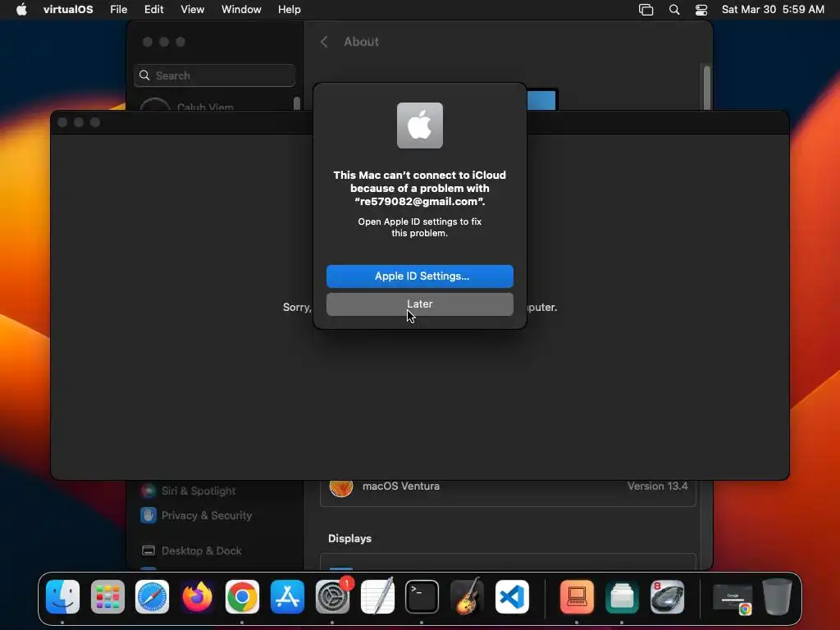The width and height of the screenshot is (840, 630).
Task: Open the File menu
Action: click(118, 9)
